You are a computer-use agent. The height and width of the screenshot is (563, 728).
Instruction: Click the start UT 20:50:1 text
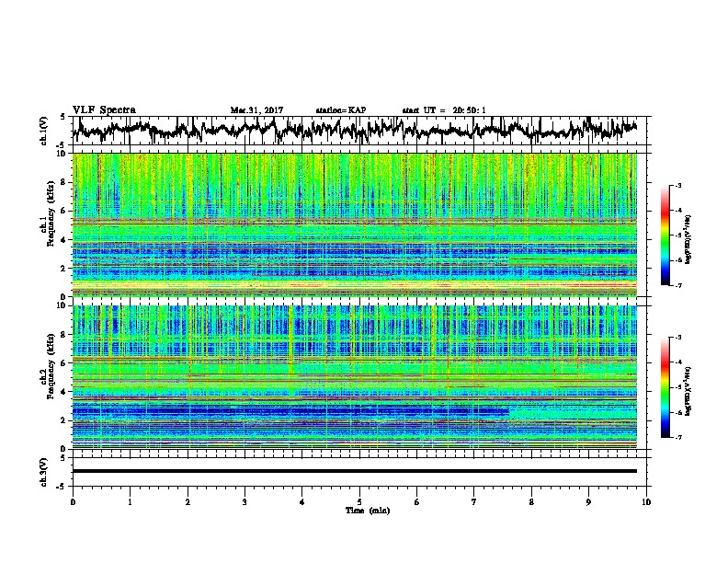coord(444,110)
